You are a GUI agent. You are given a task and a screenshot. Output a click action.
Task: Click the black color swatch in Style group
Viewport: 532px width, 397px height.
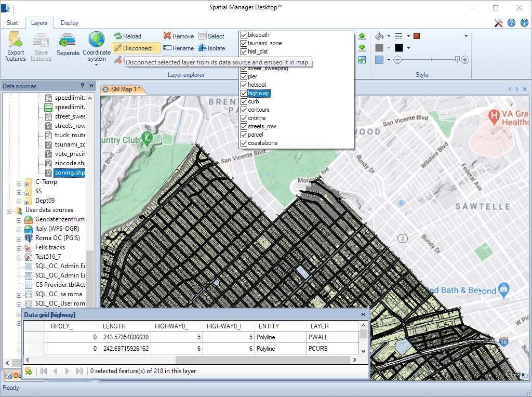[x=398, y=48]
